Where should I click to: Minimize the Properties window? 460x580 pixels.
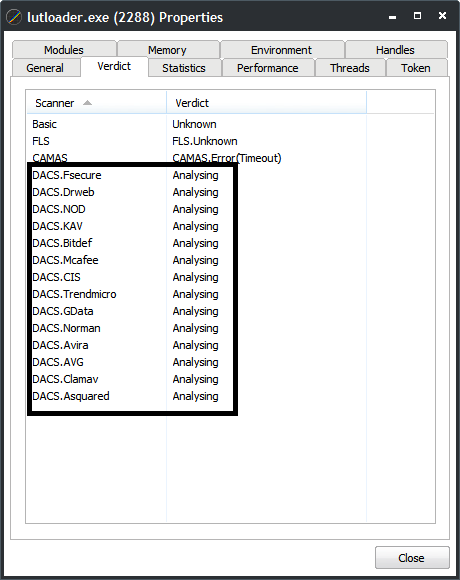point(393,17)
